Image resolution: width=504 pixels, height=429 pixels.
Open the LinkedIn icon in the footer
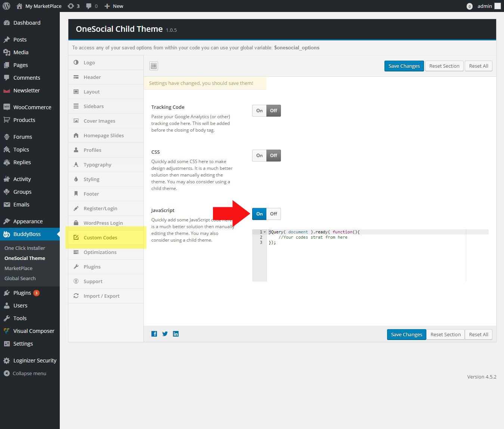(x=176, y=334)
